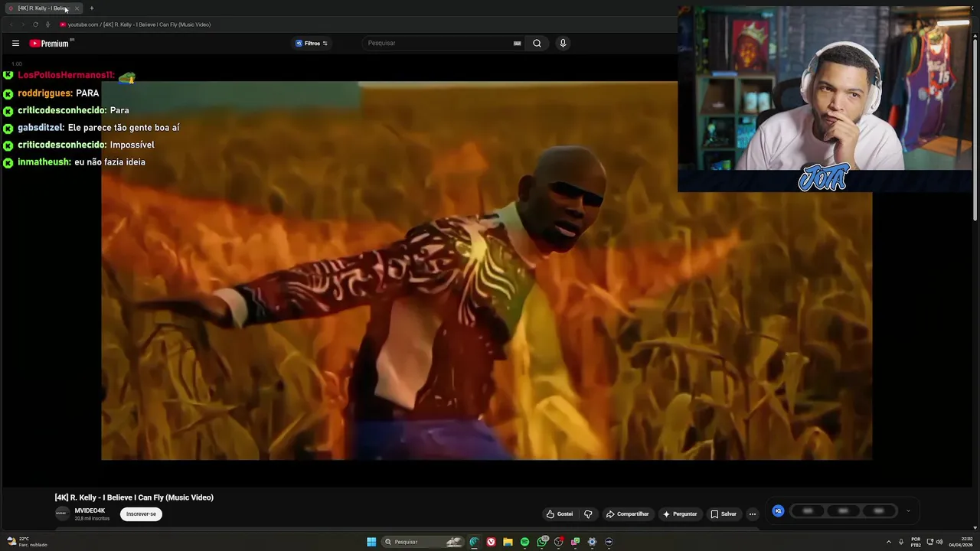980x551 pixels.
Task: Show hidden tray icons chevron
Action: click(889, 542)
